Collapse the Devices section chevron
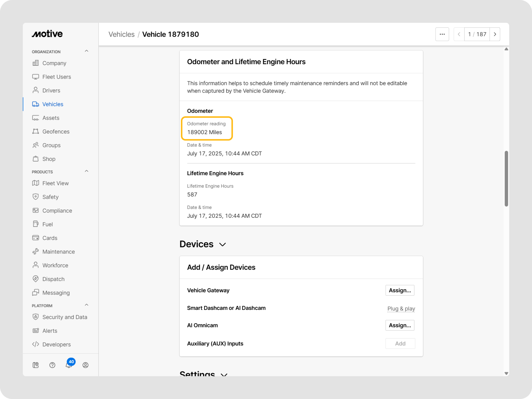Viewport: 532px width, 399px height. pos(222,245)
